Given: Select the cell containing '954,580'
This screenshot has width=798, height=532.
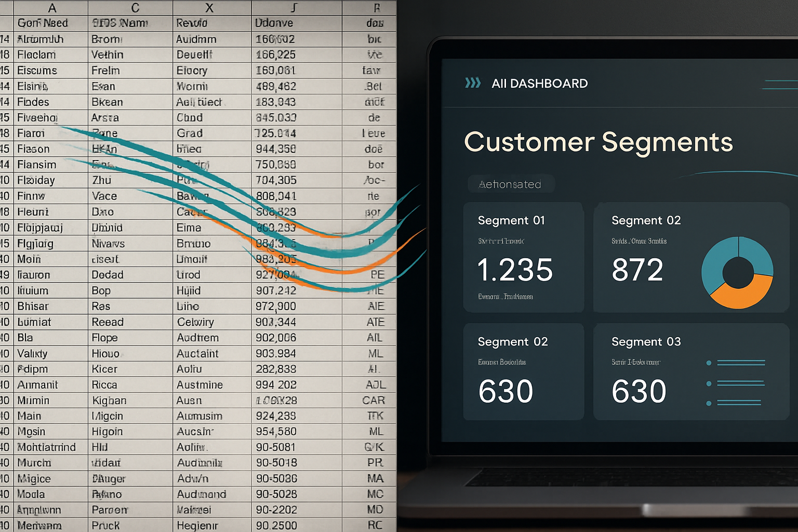Looking at the screenshot, I should (297, 432).
